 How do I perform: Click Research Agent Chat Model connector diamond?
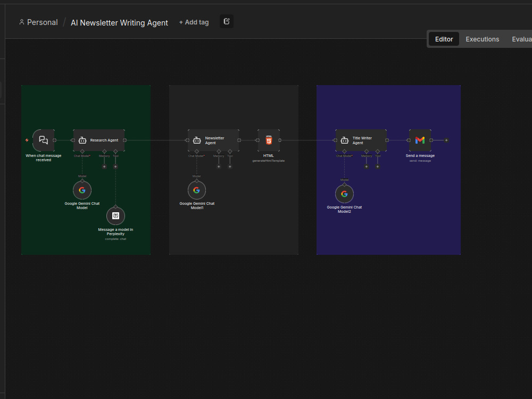82,151
